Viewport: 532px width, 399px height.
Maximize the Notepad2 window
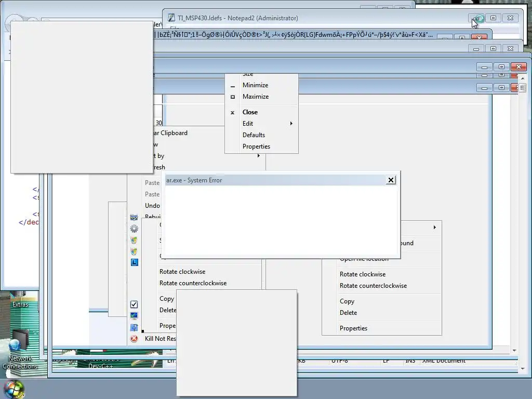(x=494, y=18)
